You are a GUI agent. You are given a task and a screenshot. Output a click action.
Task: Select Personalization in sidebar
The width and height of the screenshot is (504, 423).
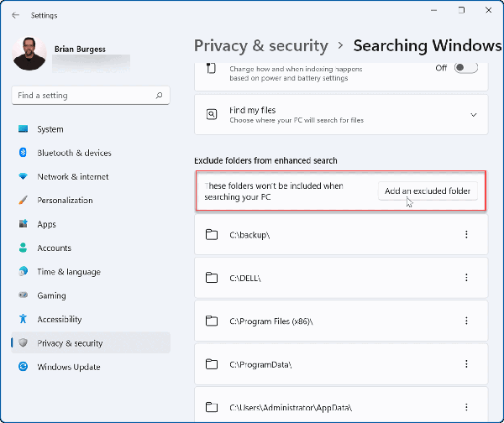click(x=91, y=201)
